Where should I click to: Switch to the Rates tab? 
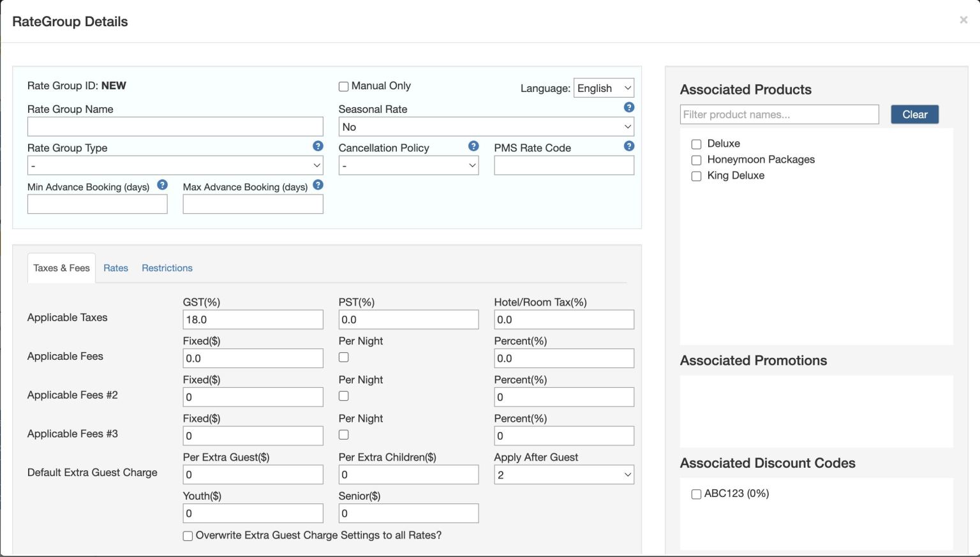[x=115, y=267]
